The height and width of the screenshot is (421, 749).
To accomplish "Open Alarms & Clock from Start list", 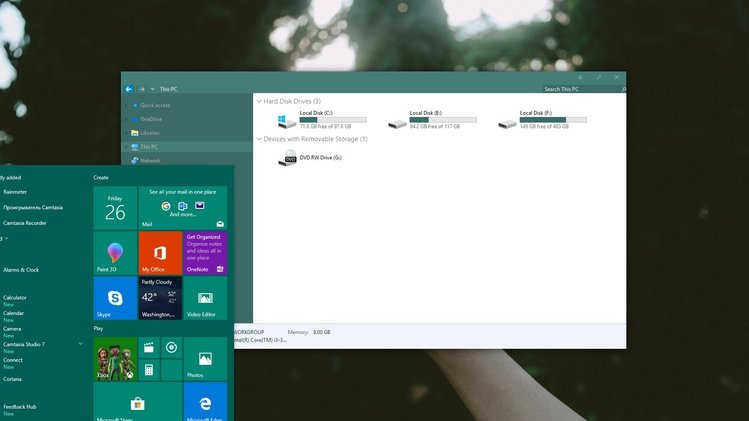I will [21, 270].
